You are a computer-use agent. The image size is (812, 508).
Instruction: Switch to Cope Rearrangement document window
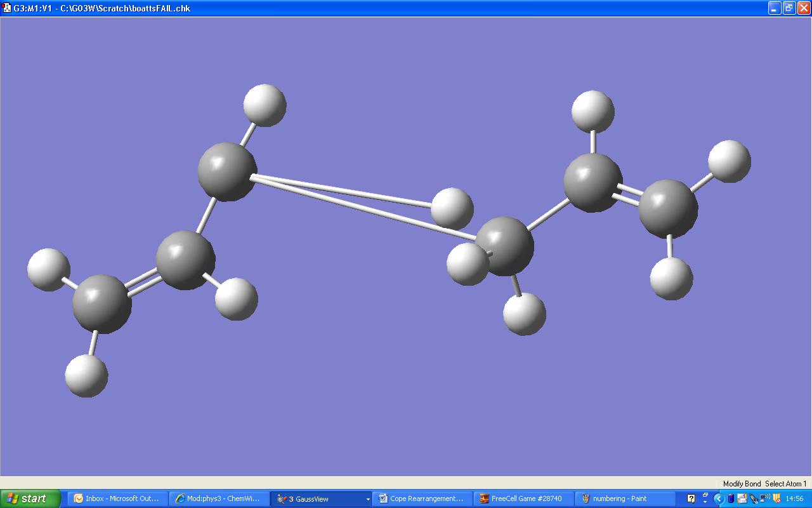423,498
